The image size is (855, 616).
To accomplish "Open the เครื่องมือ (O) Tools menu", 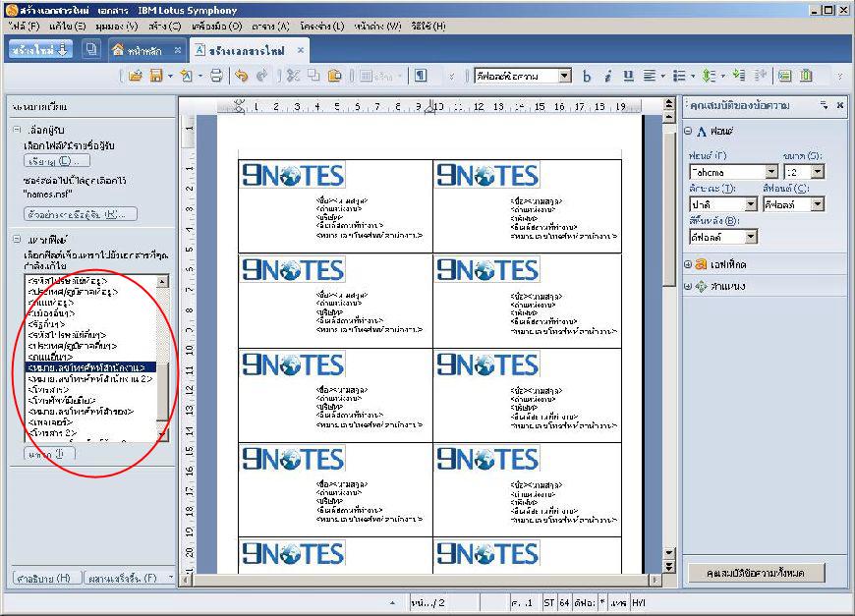I will (217, 26).
